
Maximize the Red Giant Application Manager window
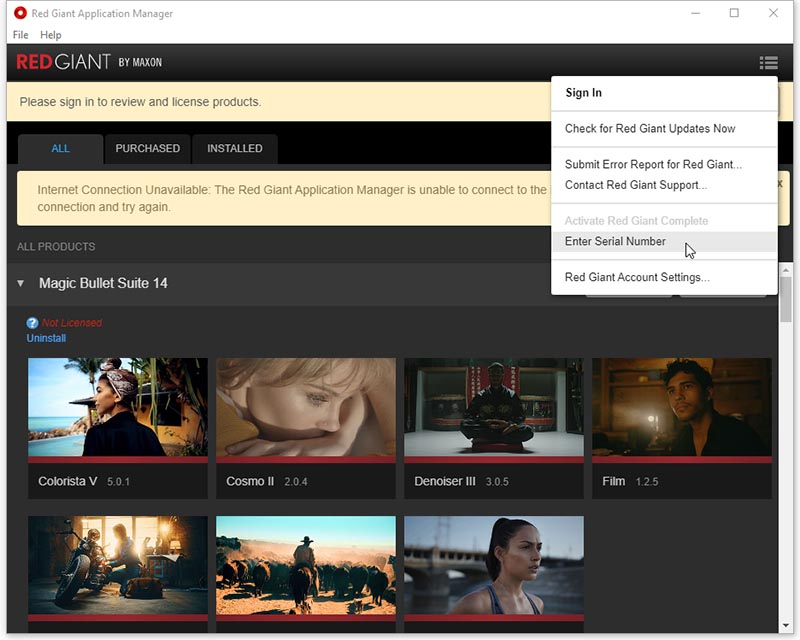tap(734, 13)
